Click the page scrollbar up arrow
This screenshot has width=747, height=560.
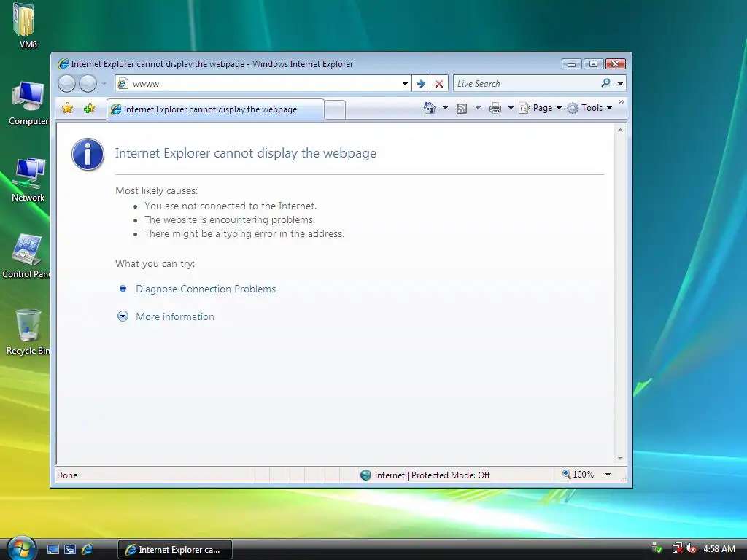[620, 130]
